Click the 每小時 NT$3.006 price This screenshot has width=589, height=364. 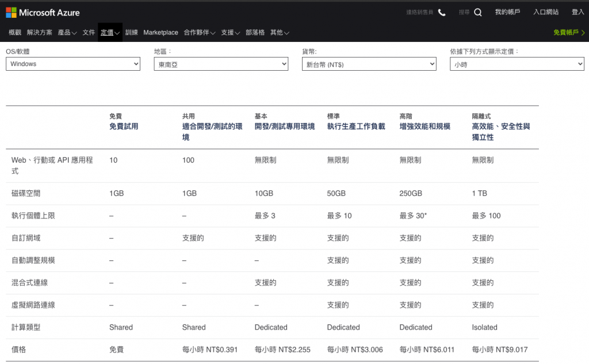click(x=355, y=350)
